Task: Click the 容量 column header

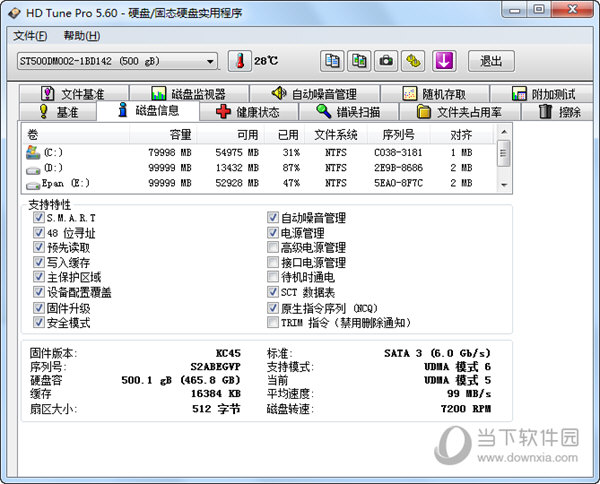Action: pyautogui.click(x=163, y=135)
